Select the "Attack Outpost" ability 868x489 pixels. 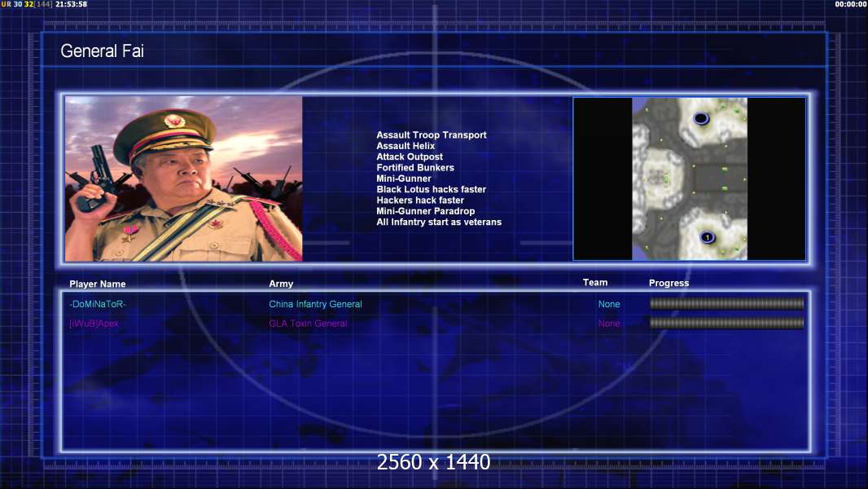(x=410, y=156)
